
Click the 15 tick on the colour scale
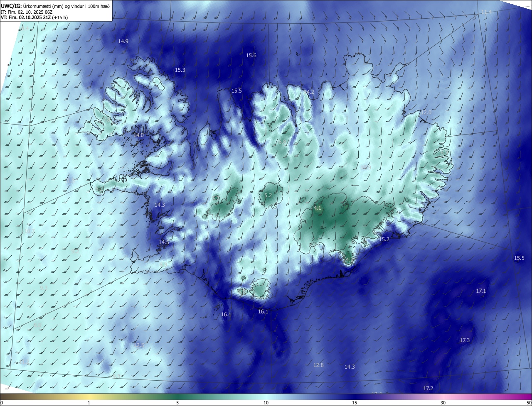point(355,403)
